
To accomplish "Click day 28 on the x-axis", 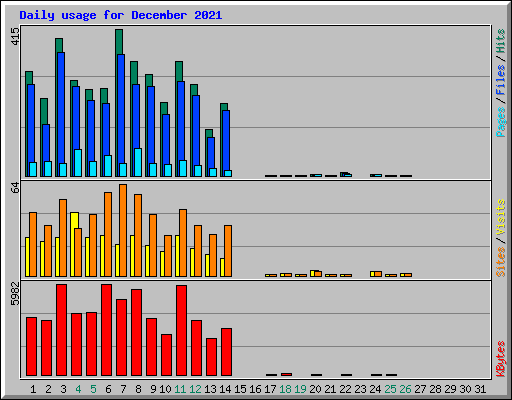I will click(435, 389).
